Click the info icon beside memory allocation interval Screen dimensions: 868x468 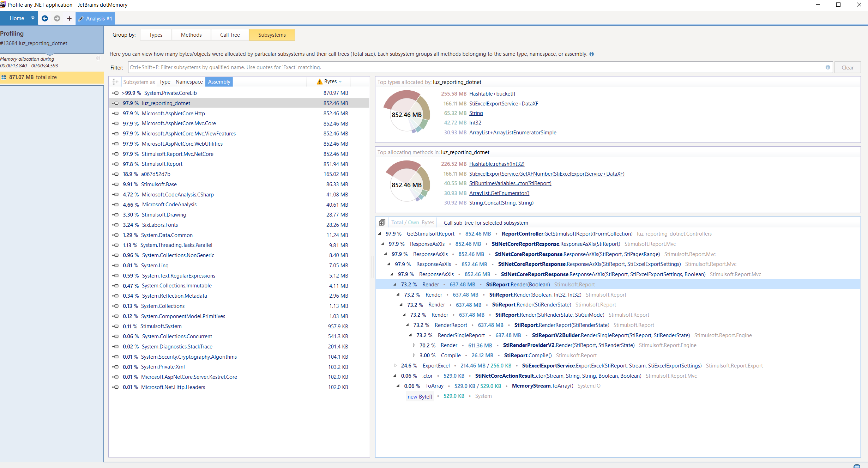click(x=98, y=58)
